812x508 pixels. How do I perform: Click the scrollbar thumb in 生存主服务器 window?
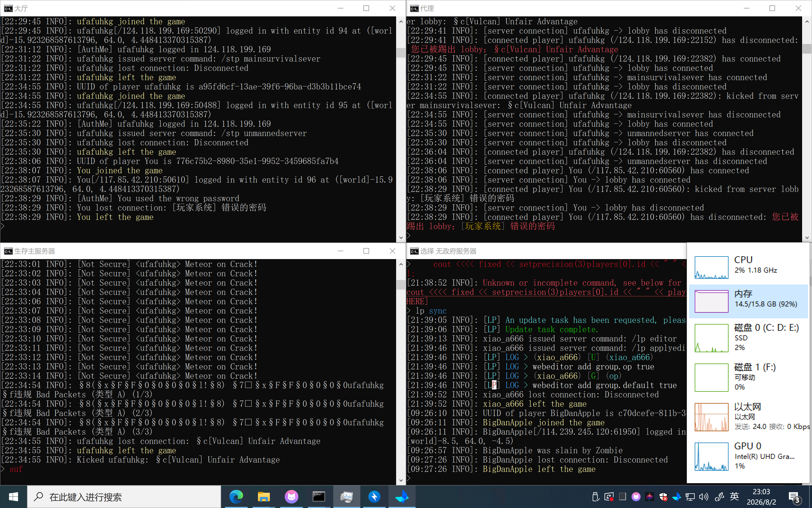coord(401,284)
